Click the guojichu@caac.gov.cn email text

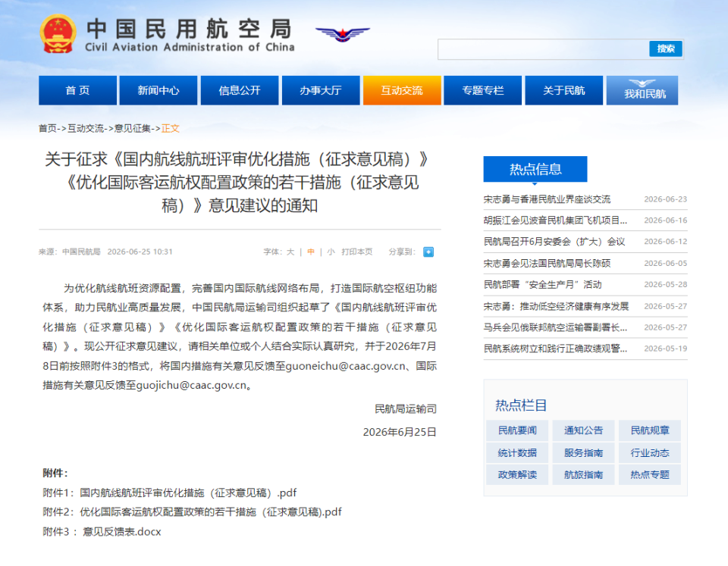click(x=191, y=386)
